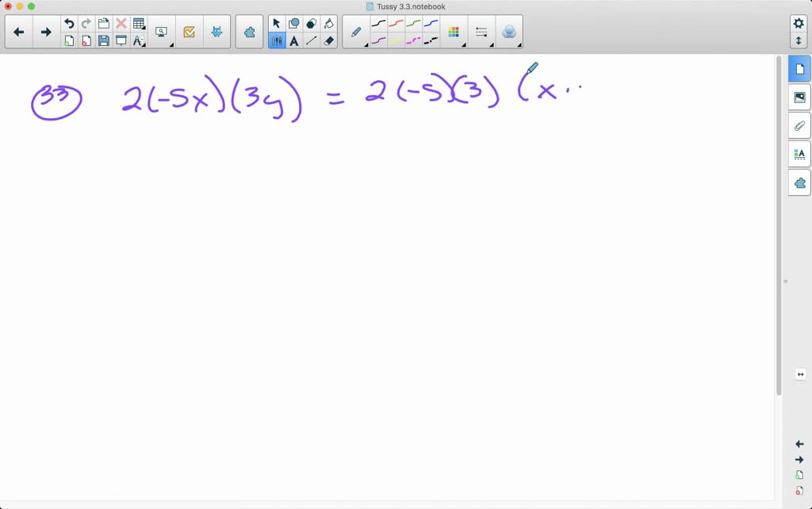Open the Attachments tab

(799, 125)
